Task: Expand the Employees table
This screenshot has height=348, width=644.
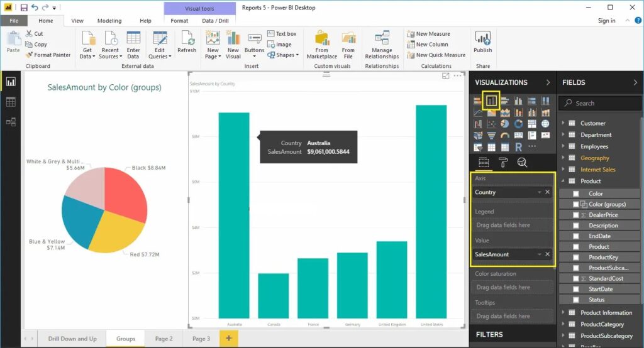Action: tap(563, 146)
